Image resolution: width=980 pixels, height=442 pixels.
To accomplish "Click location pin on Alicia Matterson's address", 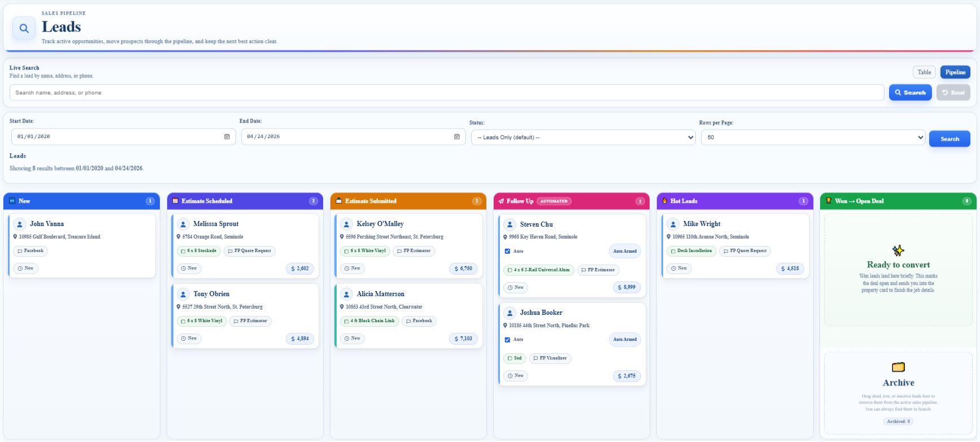I will coord(342,307).
